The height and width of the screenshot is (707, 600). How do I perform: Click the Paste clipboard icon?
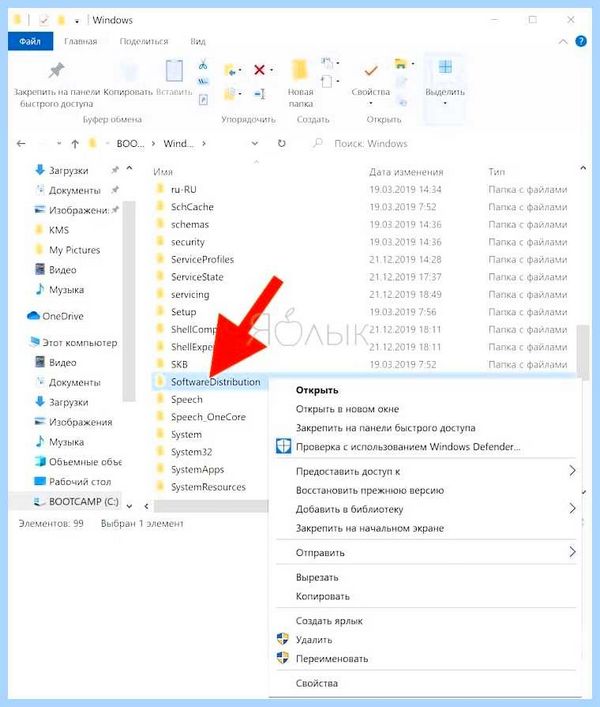coord(174,71)
